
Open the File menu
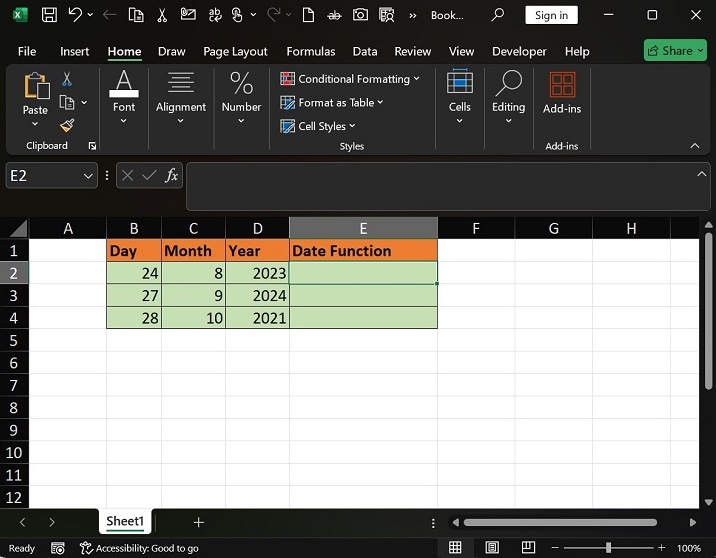(x=27, y=51)
